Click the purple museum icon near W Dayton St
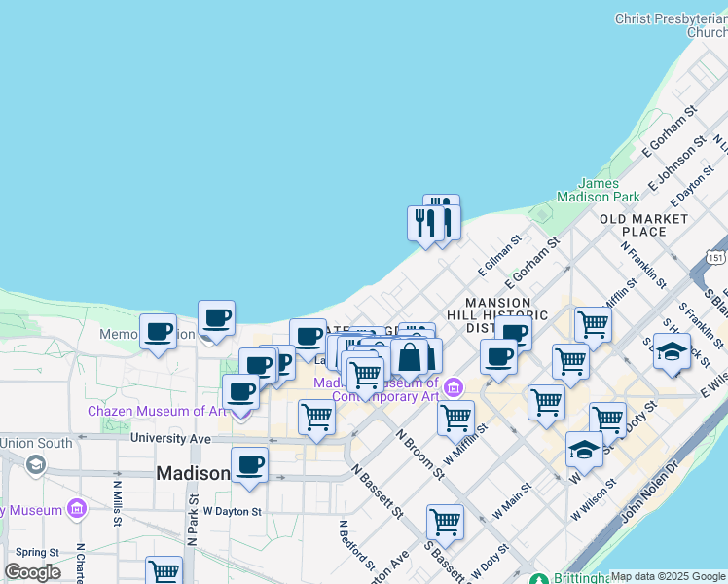The height and width of the screenshot is (584, 728). 77,509
